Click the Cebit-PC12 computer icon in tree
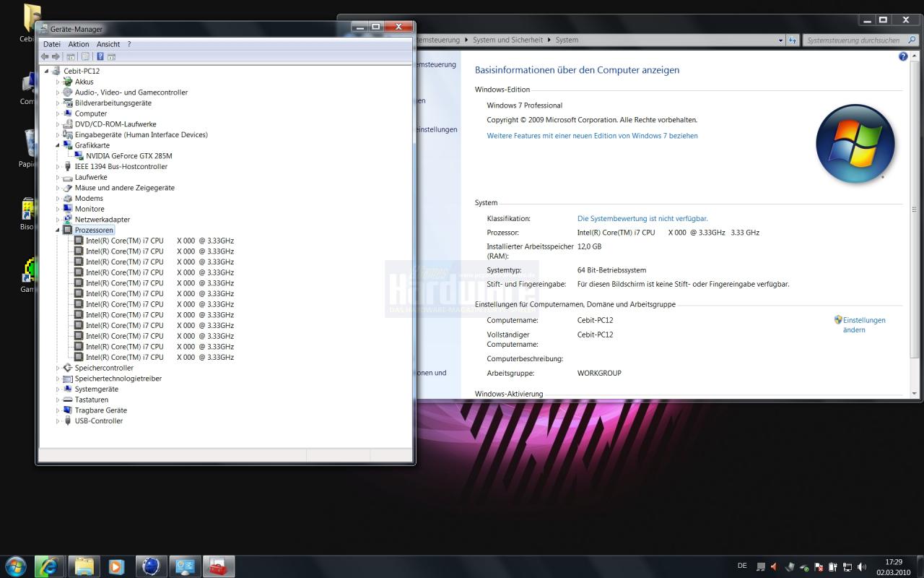 [57, 71]
